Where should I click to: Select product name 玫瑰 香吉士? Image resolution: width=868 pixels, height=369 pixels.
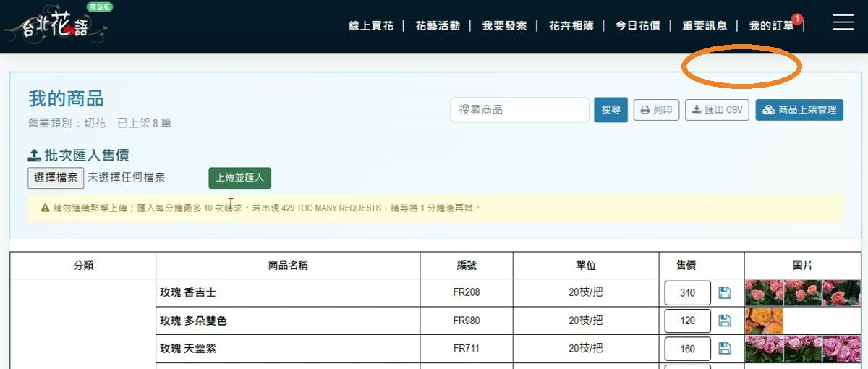(x=188, y=293)
